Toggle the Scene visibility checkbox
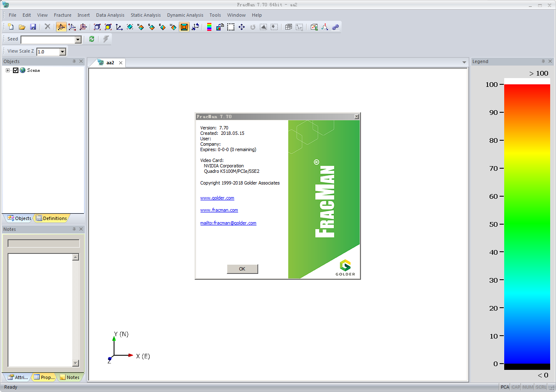Image resolution: width=556 pixels, height=392 pixels. pyautogui.click(x=15, y=70)
